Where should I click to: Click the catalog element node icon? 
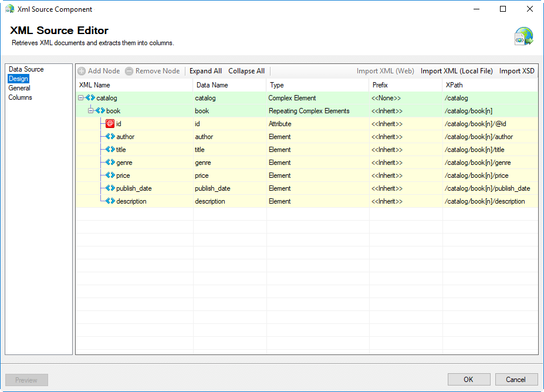[x=90, y=98]
